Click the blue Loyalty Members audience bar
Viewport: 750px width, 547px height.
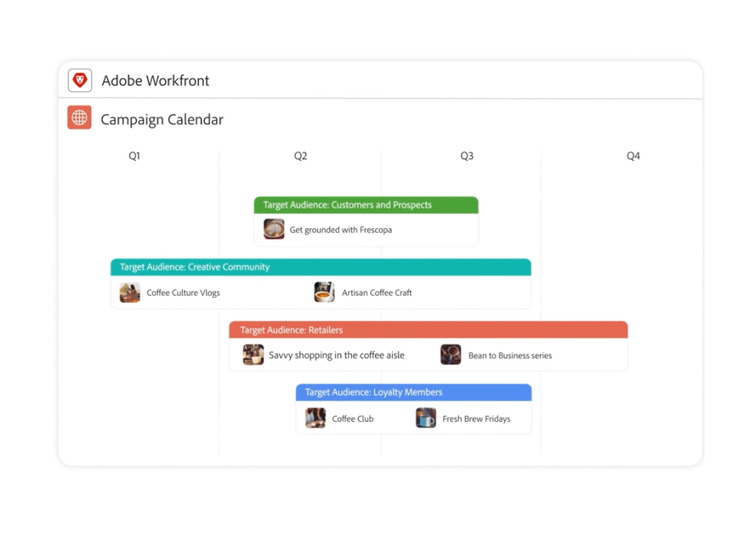[x=413, y=392]
